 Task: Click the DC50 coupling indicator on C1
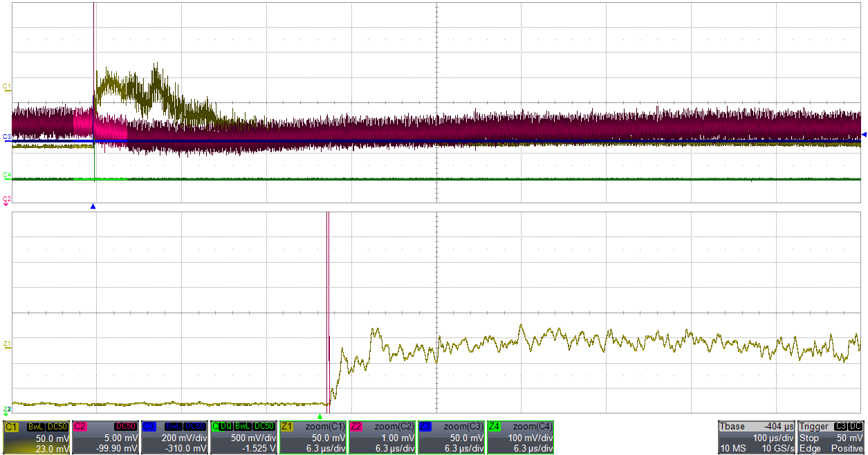57,427
